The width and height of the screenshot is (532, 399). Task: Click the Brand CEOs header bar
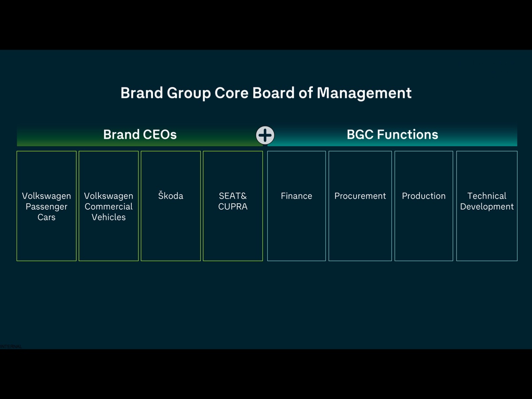(140, 134)
